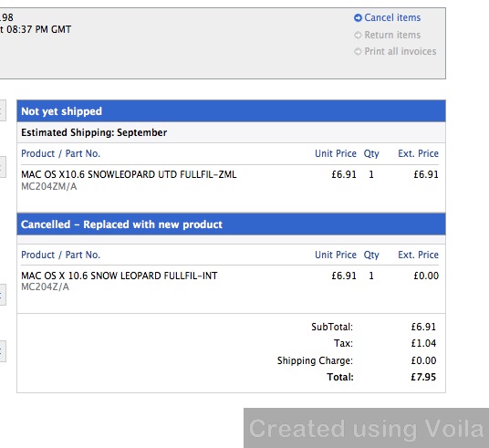The height and width of the screenshot is (448, 489).
Task: Click the Tax amount £1.04
Action: click(423, 343)
